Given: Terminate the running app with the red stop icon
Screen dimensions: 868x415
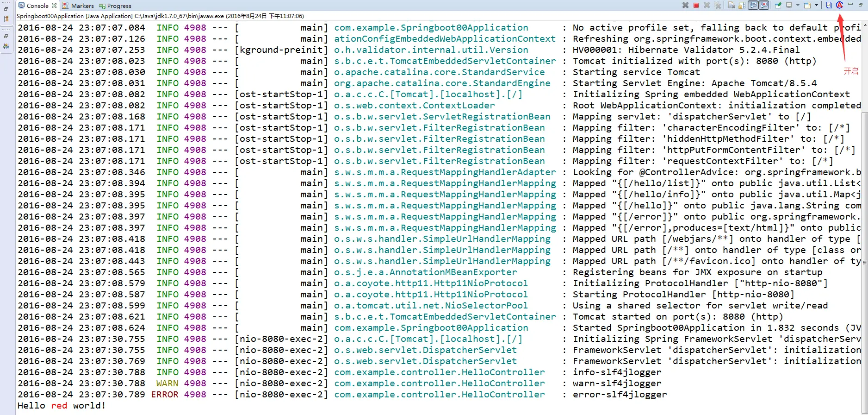Looking at the screenshot, I should point(696,6).
